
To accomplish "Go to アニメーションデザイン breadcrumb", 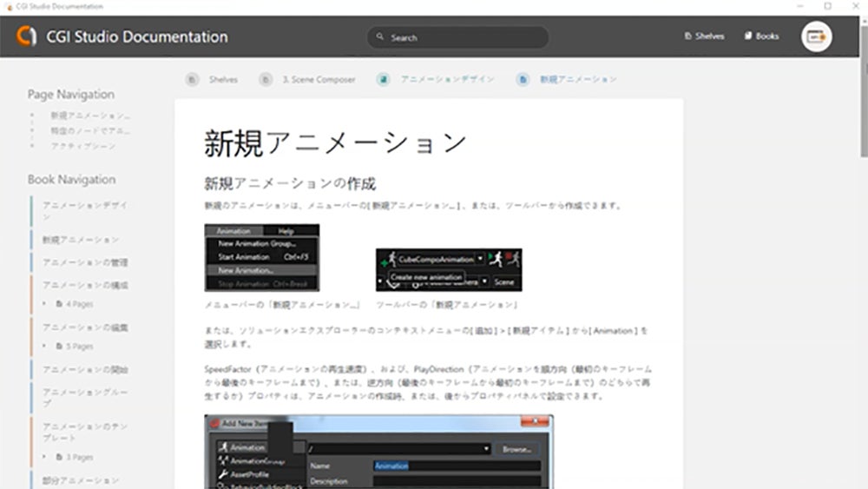I will point(447,79).
